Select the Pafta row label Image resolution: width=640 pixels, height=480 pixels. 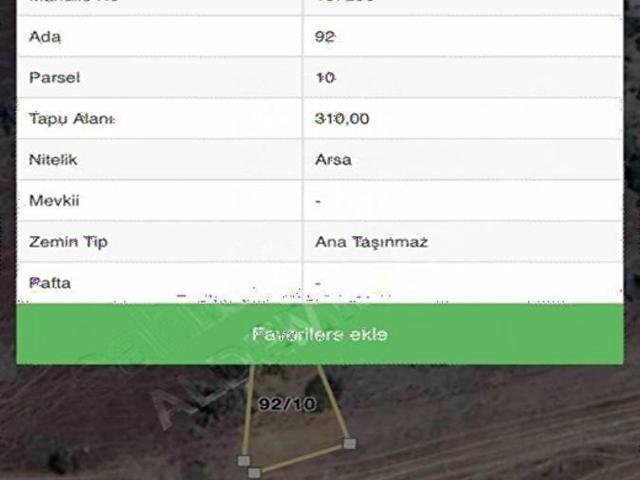pos(50,283)
